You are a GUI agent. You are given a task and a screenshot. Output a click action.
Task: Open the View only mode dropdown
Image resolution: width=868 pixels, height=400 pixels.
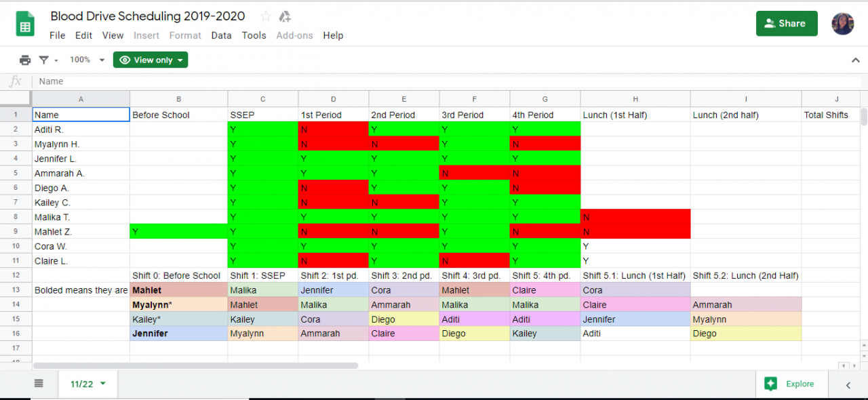coord(151,60)
